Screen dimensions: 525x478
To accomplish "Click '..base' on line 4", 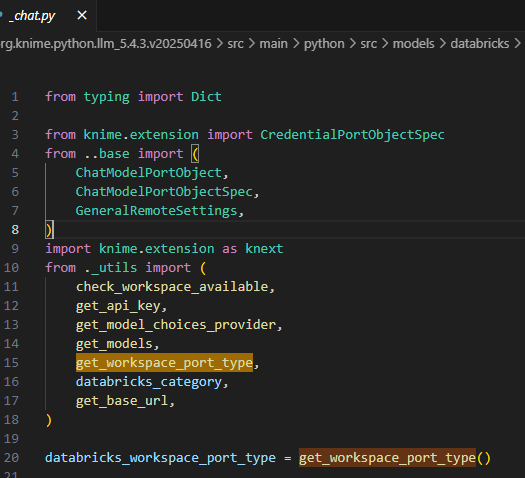I will pos(106,154).
